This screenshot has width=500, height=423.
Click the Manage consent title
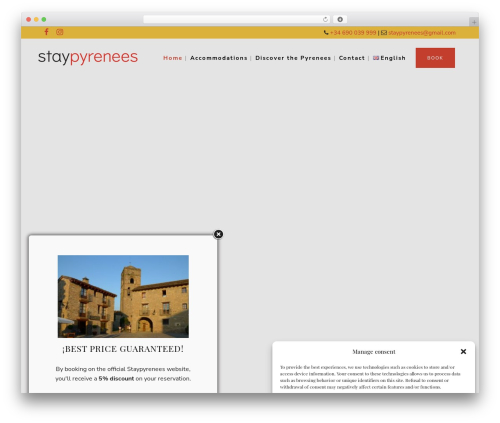coord(374,352)
